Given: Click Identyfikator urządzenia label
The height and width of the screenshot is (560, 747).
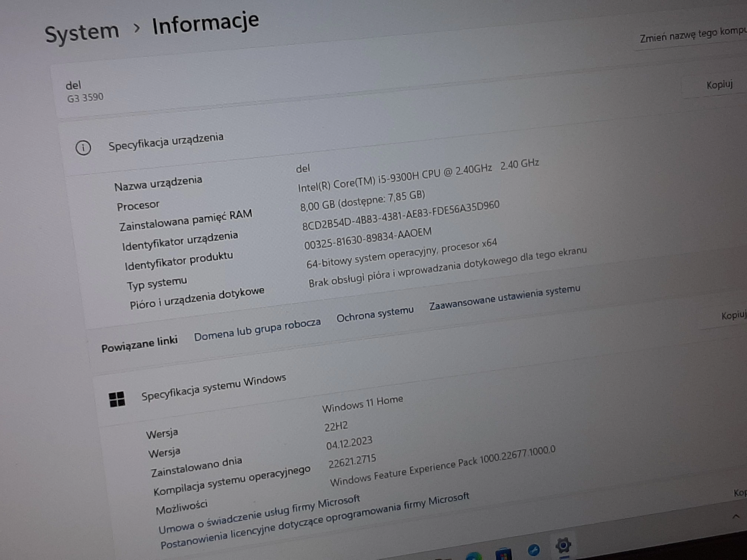Looking at the screenshot, I should point(180,241).
